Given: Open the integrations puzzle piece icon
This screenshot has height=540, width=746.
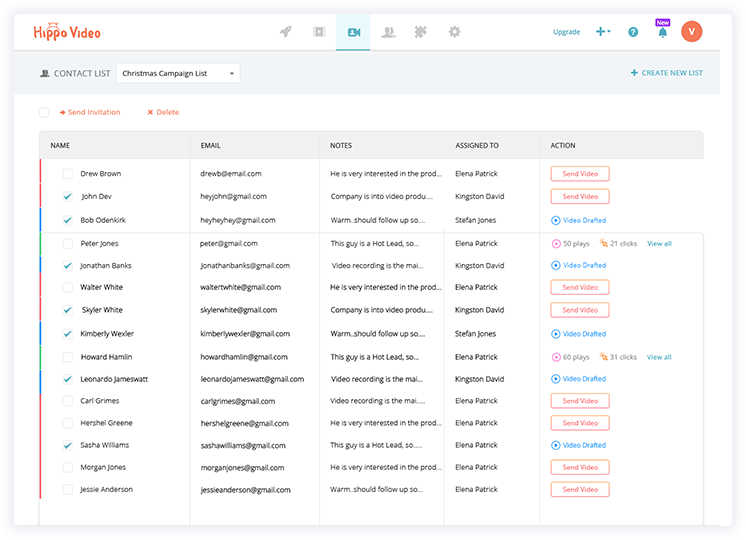Looking at the screenshot, I should [x=421, y=32].
